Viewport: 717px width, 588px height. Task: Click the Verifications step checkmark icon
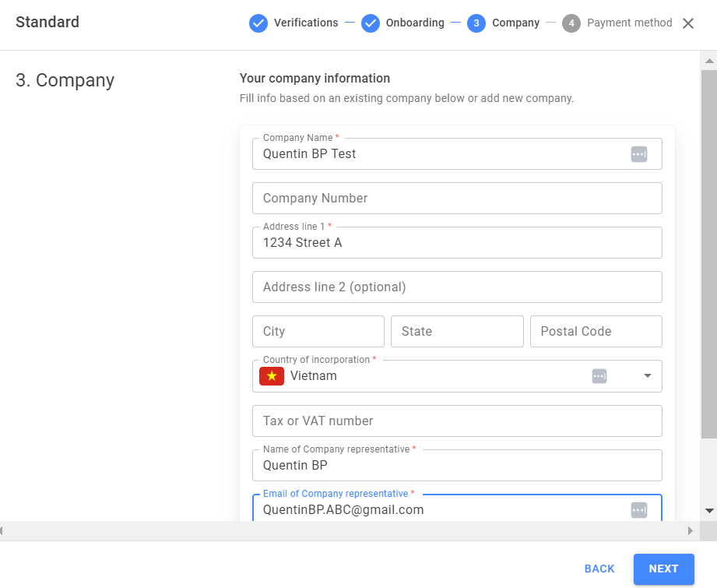(258, 23)
